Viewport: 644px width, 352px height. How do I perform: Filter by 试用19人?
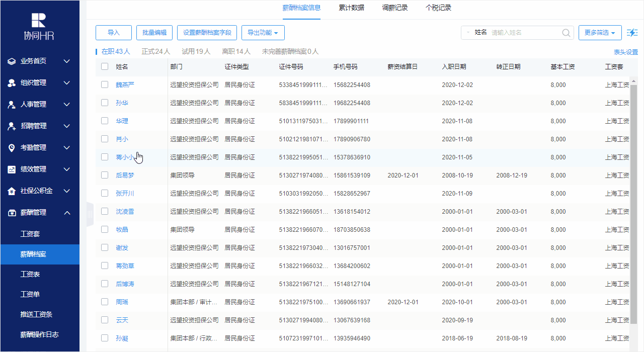(196, 51)
